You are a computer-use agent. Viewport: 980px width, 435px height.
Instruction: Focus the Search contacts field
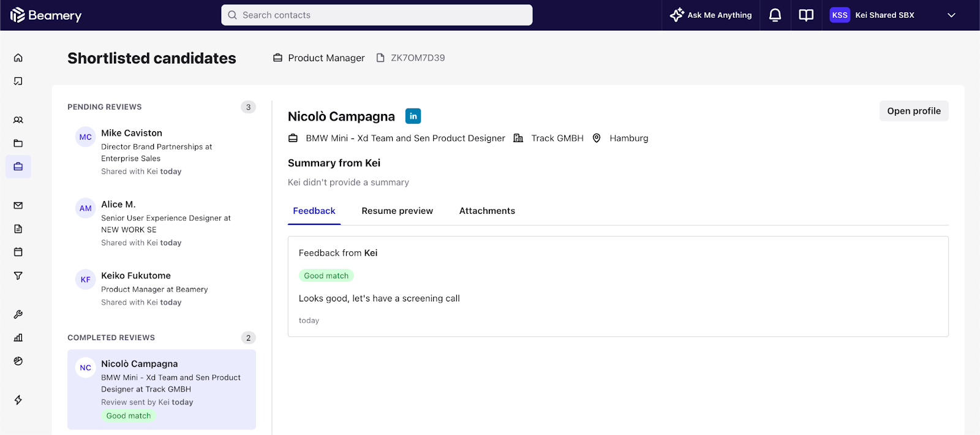click(377, 15)
